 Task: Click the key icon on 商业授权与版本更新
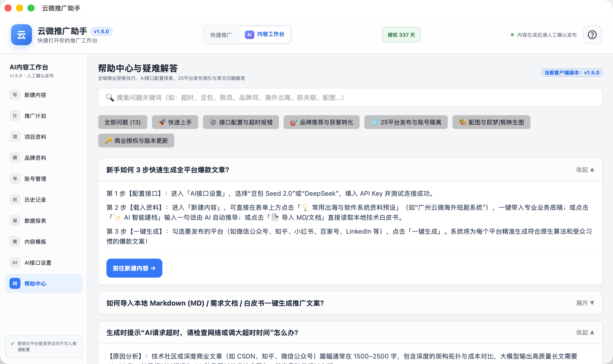click(108, 141)
